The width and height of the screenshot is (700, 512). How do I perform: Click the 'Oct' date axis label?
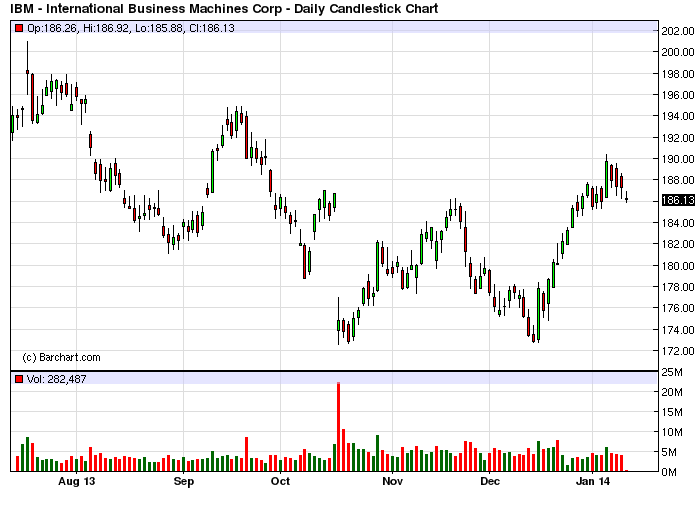[x=280, y=481]
